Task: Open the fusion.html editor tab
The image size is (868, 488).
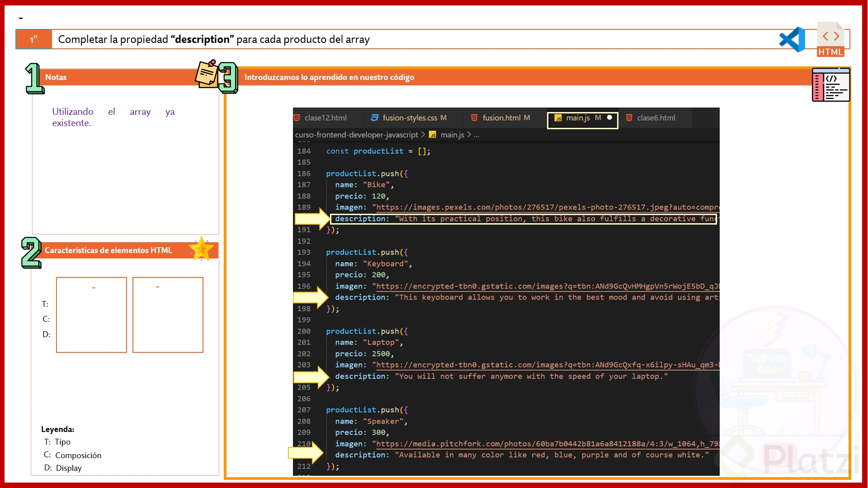Action: coord(501,118)
